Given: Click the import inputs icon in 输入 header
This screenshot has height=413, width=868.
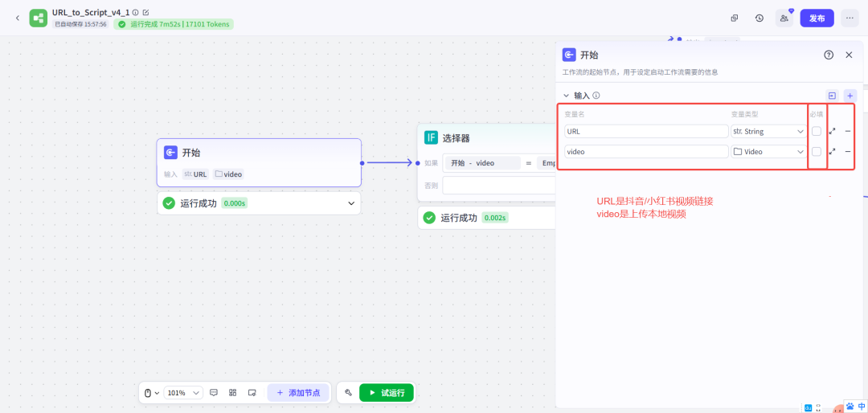Looking at the screenshot, I should click(832, 96).
